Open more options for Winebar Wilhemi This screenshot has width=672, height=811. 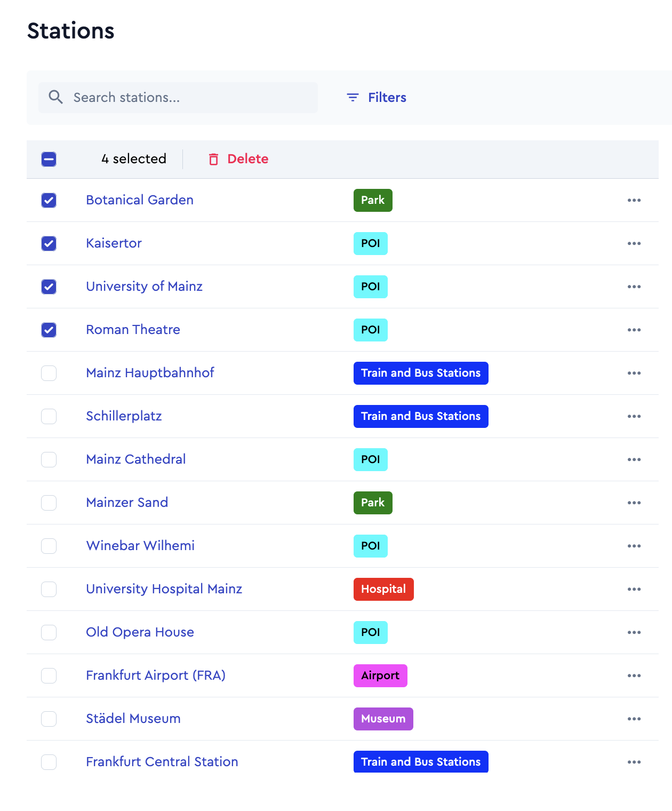click(634, 546)
